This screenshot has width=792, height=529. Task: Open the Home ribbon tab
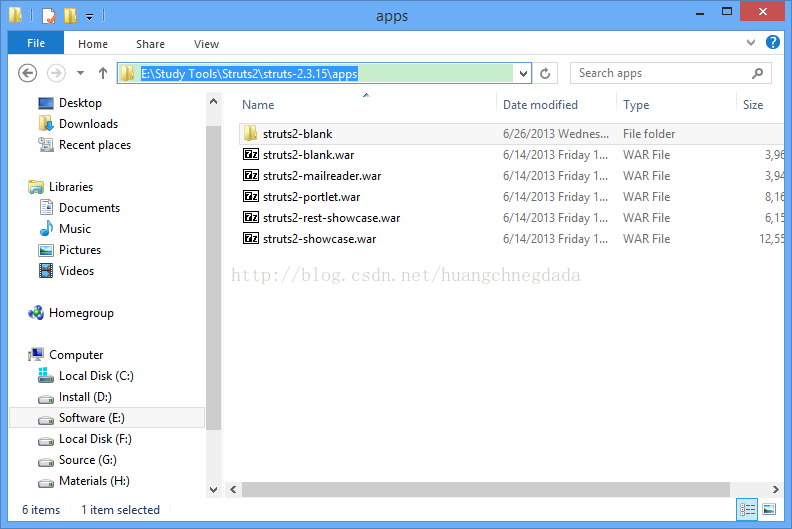[x=93, y=44]
